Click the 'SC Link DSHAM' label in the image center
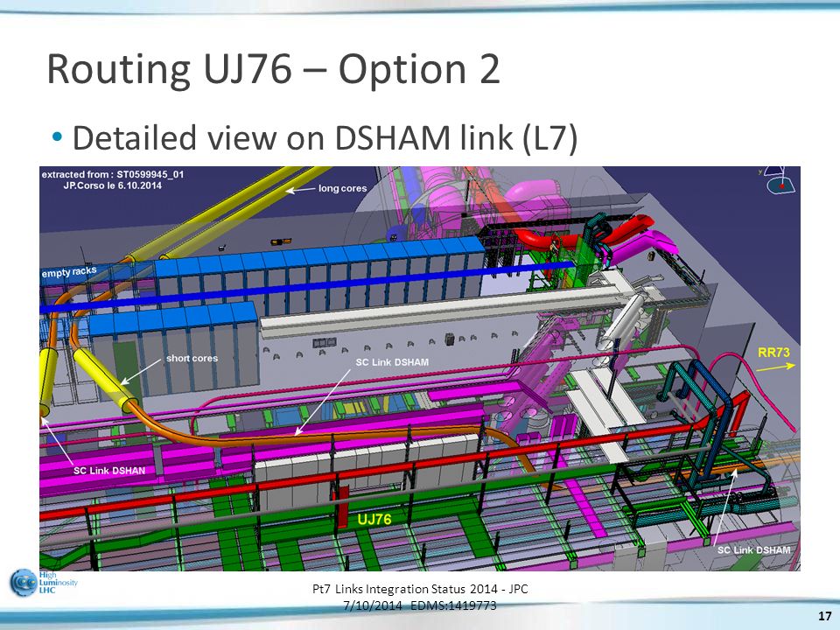Viewport: 840px width, 630px height. [392, 362]
